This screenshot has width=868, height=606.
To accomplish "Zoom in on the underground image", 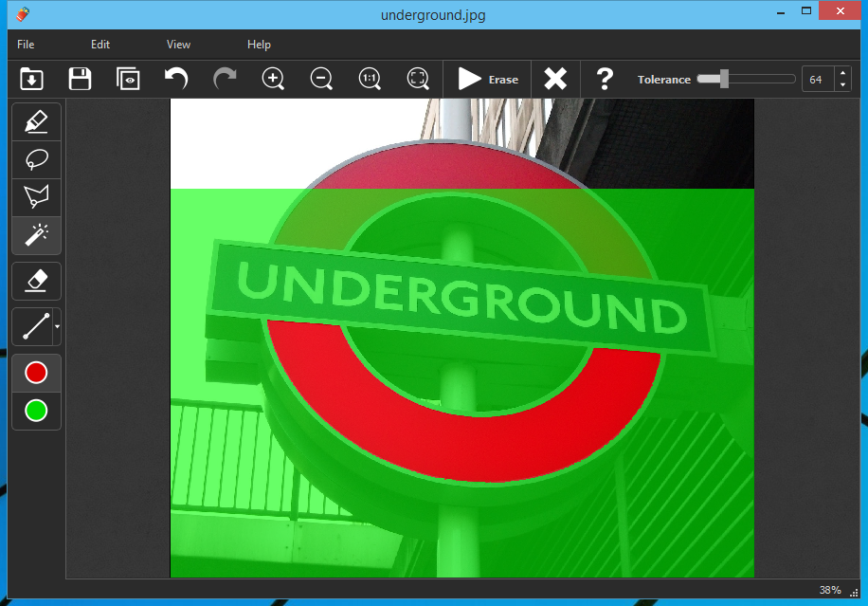I will [273, 79].
